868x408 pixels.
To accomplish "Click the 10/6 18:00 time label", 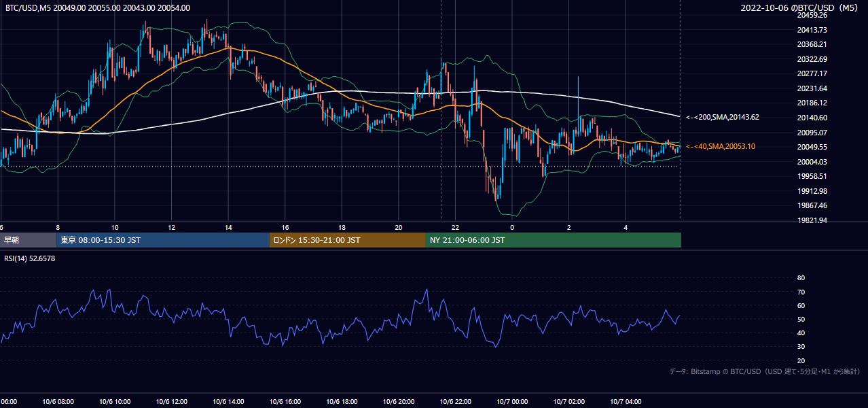I will click(342, 402).
